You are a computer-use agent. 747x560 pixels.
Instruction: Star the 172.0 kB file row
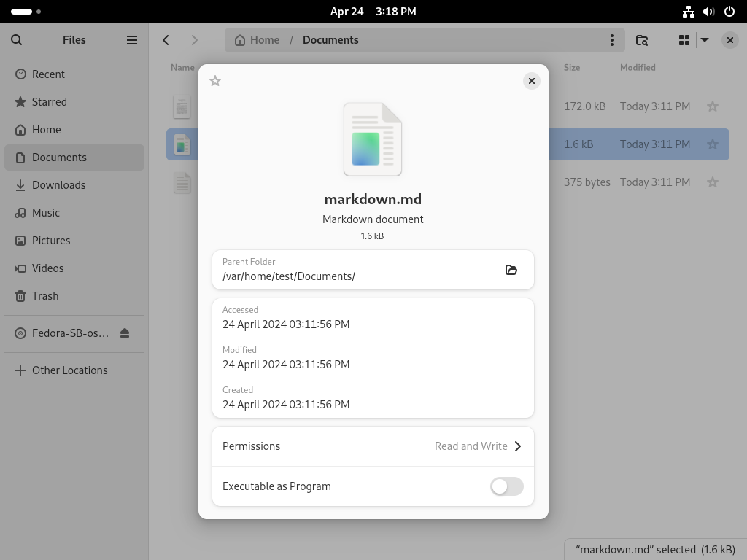(712, 106)
